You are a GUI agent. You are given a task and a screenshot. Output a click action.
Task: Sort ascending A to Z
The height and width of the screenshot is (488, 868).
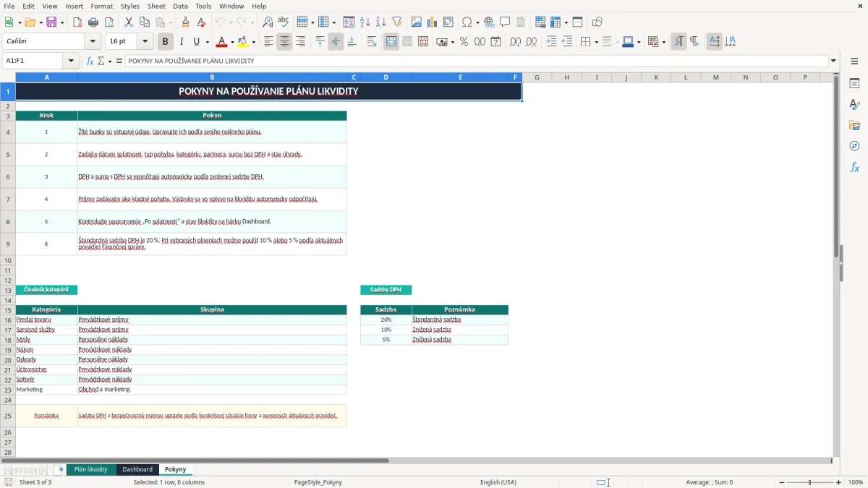(365, 22)
